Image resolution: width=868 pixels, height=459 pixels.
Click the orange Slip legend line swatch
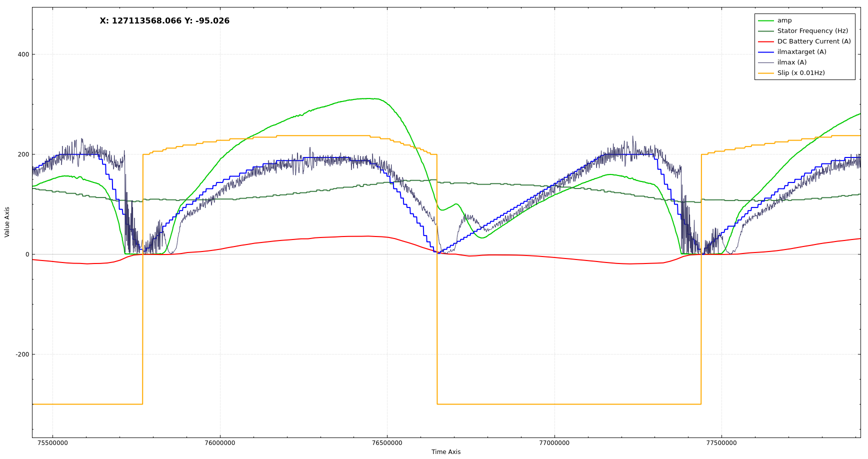(x=765, y=73)
